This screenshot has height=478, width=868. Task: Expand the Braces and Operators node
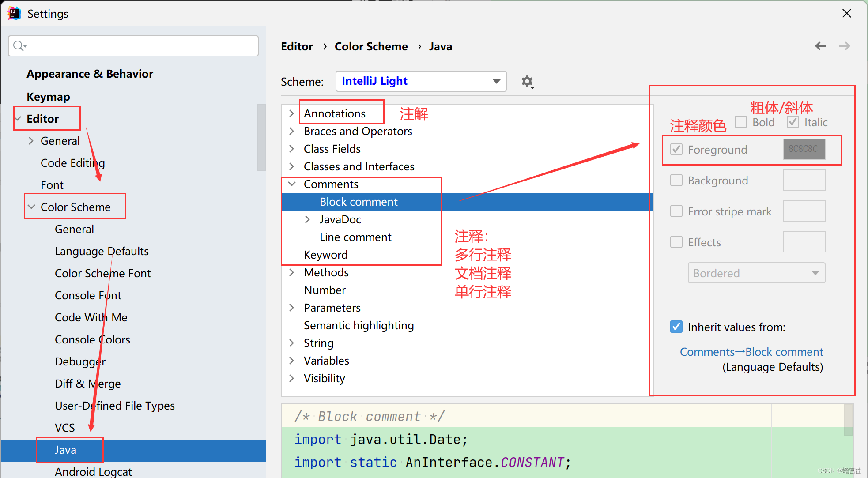[291, 131]
